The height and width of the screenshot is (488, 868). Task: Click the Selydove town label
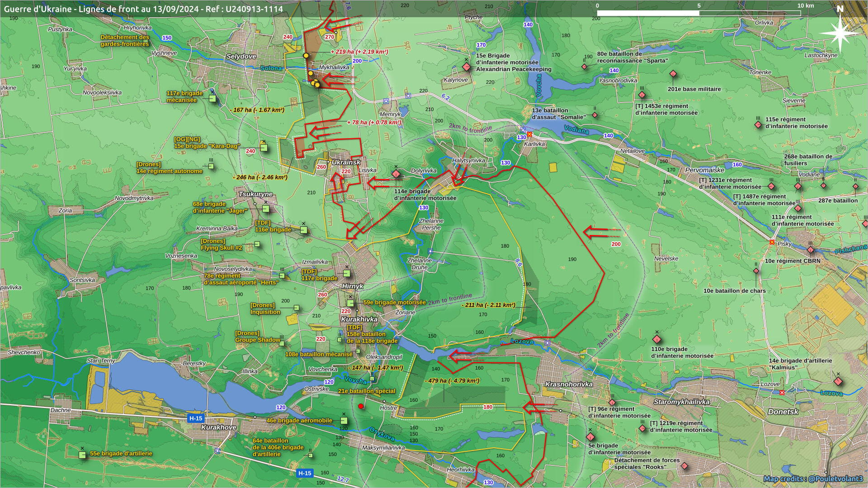pos(241,56)
